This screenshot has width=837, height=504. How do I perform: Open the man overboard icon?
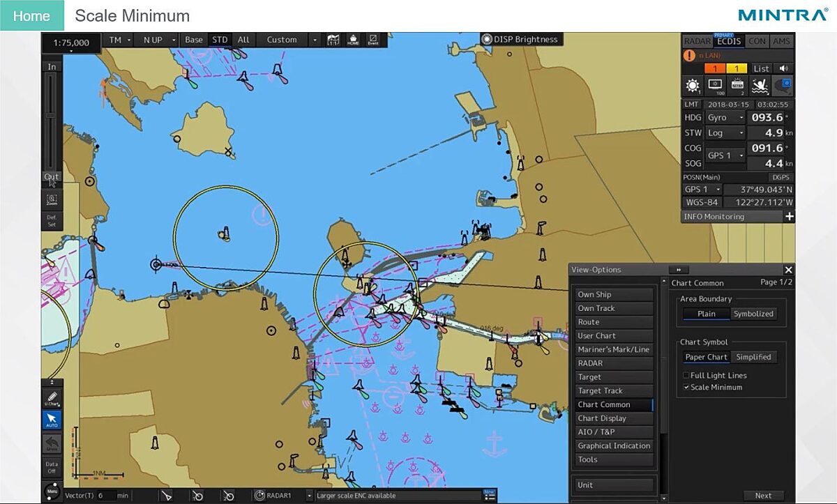(760, 86)
